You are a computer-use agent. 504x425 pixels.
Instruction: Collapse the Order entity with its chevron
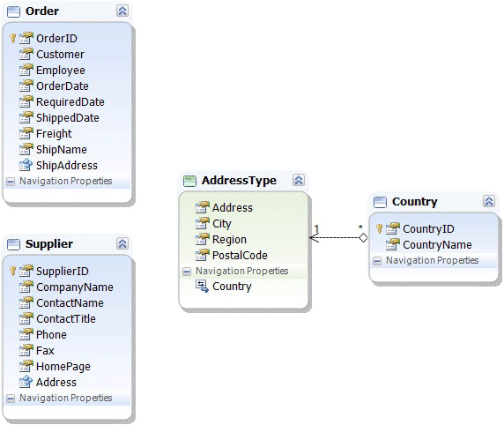[122, 11]
